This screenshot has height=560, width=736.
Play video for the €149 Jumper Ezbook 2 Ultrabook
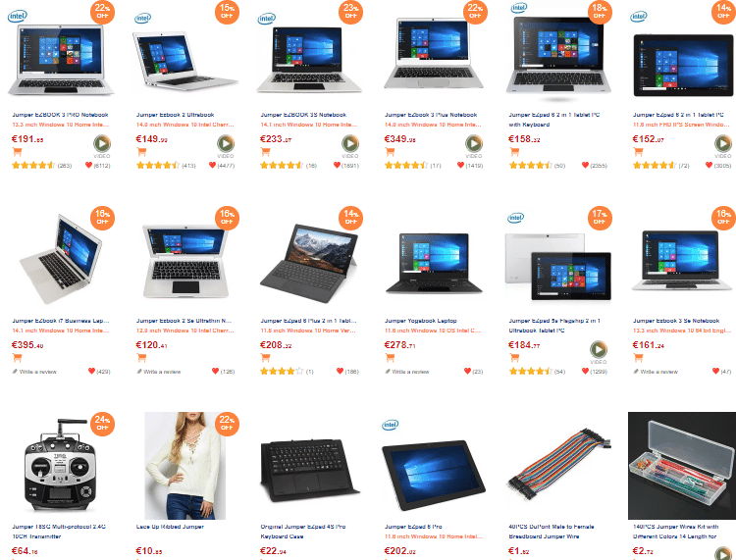[x=226, y=143]
